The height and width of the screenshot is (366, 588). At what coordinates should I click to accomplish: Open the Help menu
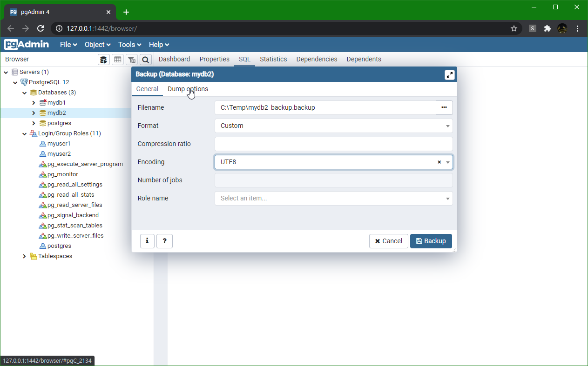[159, 45]
